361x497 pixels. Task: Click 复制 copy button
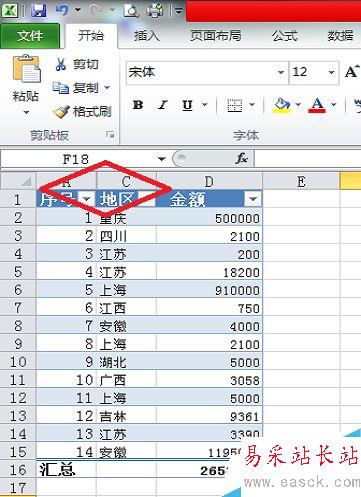pos(75,88)
